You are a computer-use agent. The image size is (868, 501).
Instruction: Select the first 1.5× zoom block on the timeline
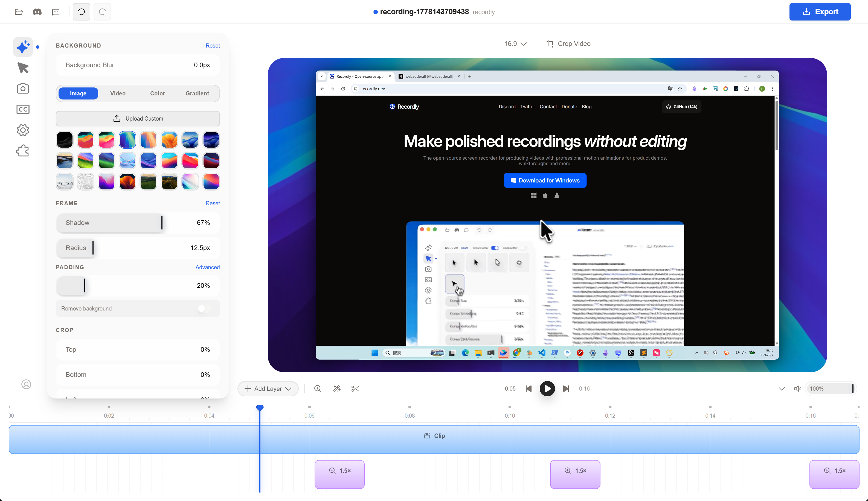[339, 474]
